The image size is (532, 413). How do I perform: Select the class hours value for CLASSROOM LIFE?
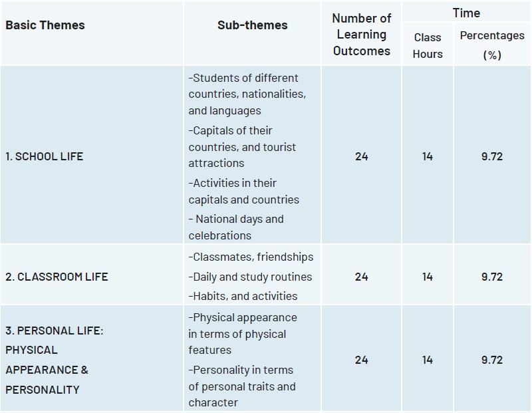pyautogui.click(x=427, y=277)
